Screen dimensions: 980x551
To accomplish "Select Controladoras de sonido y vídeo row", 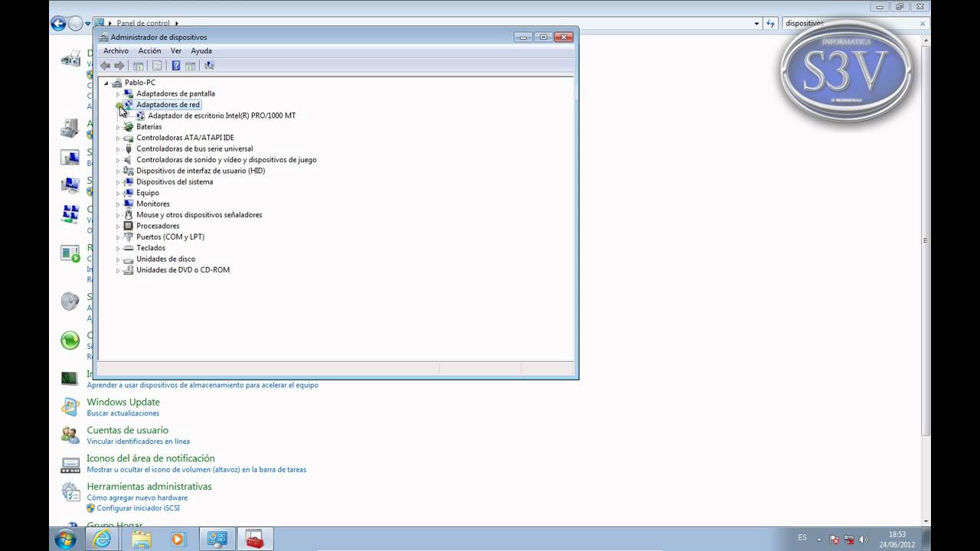I will click(227, 160).
